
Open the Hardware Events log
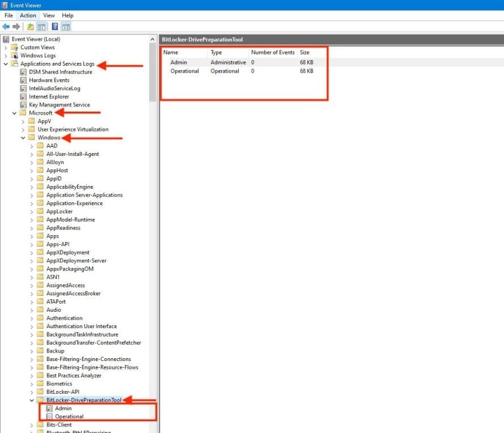point(49,80)
